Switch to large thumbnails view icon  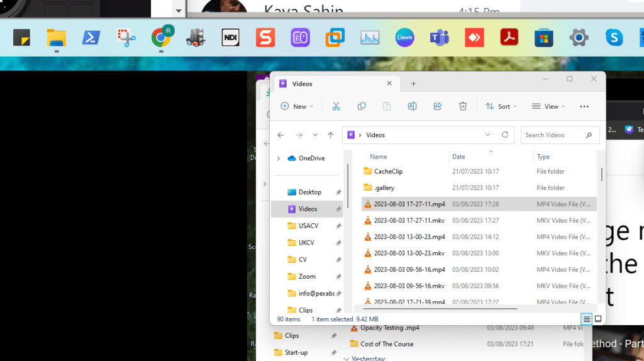coord(598,319)
